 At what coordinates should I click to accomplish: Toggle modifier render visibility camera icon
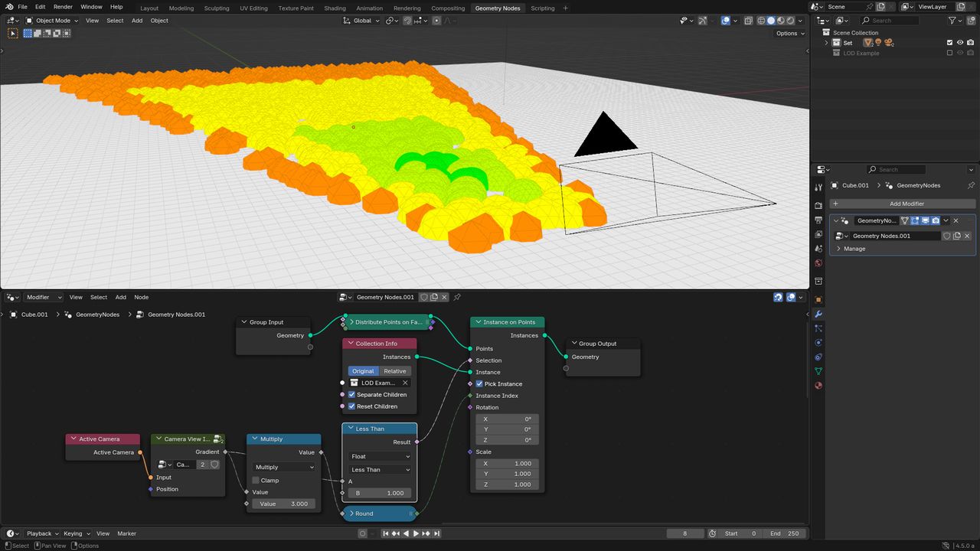936,220
